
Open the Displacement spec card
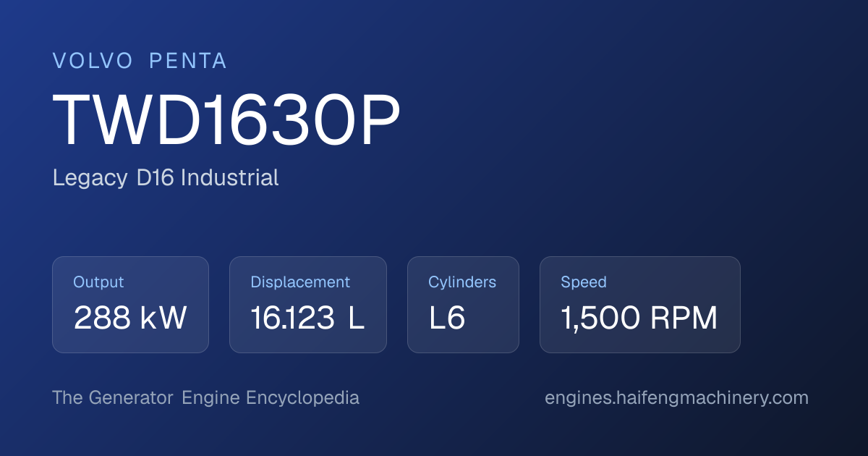pyautogui.click(x=308, y=305)
